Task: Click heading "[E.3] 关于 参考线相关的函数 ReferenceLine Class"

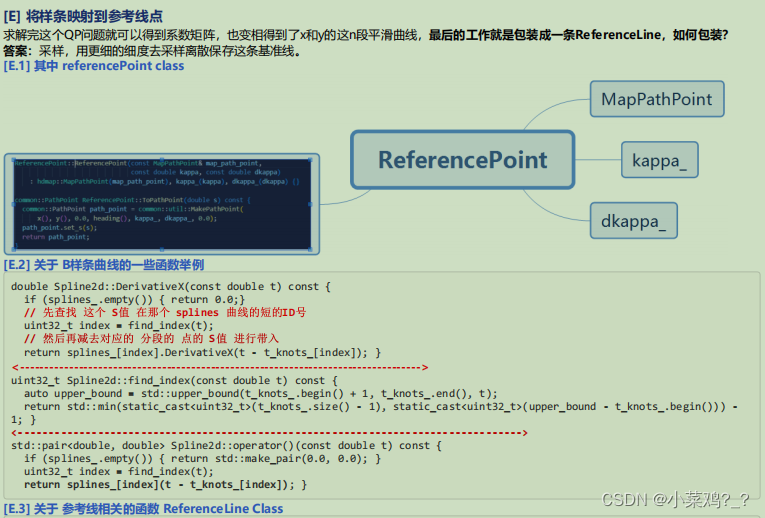Action: tap(143, 509)
